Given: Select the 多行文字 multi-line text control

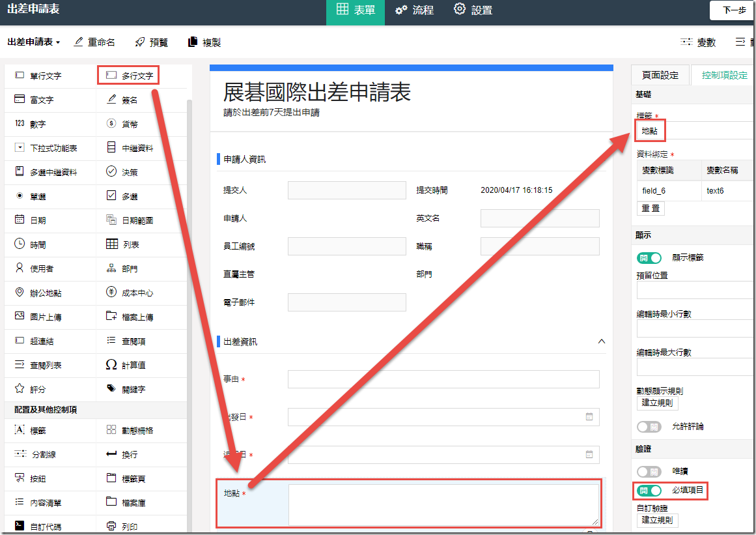Looking at the screenshot, I should pos(128,76).
